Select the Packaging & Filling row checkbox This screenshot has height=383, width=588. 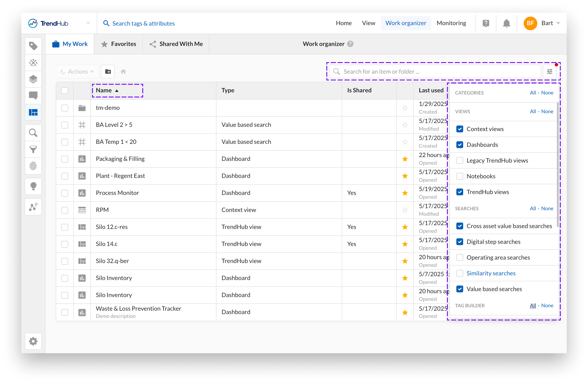point(65,159)
